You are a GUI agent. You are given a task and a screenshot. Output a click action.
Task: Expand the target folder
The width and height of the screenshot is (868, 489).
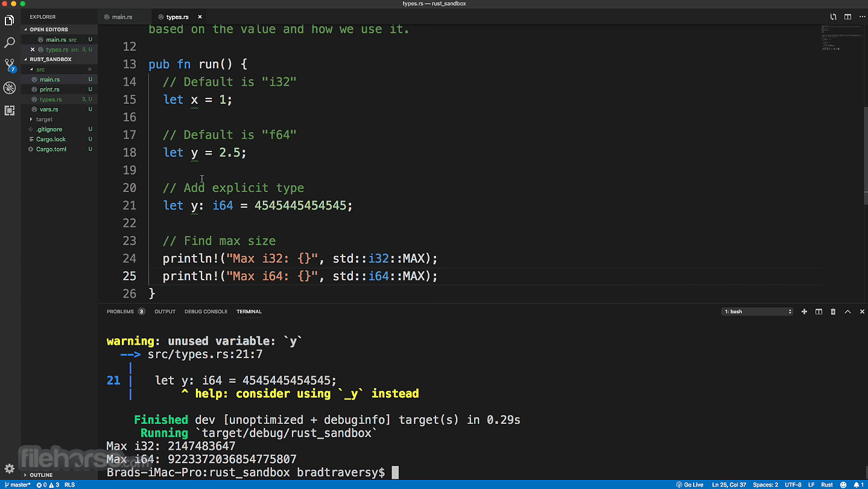tap(44, 120)
